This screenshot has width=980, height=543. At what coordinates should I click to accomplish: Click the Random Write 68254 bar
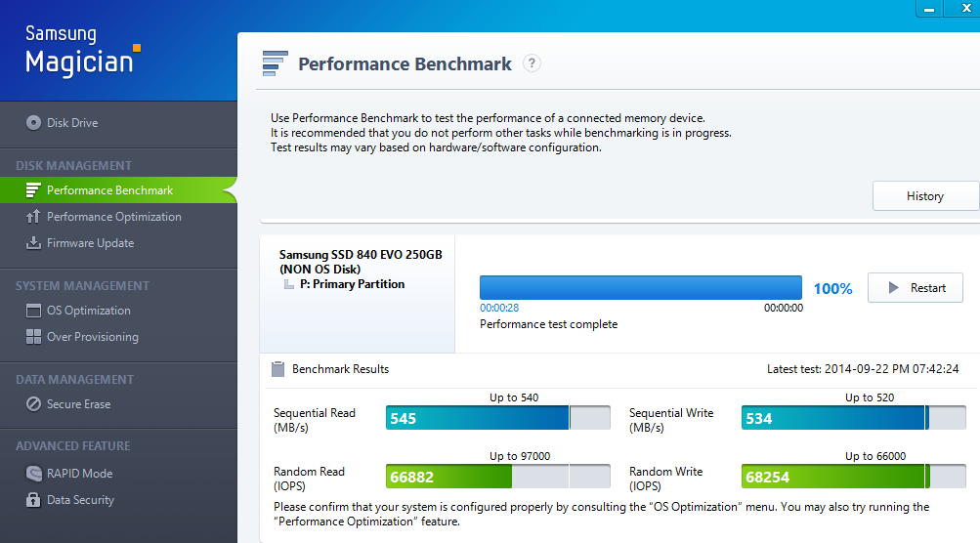point(854,477)
